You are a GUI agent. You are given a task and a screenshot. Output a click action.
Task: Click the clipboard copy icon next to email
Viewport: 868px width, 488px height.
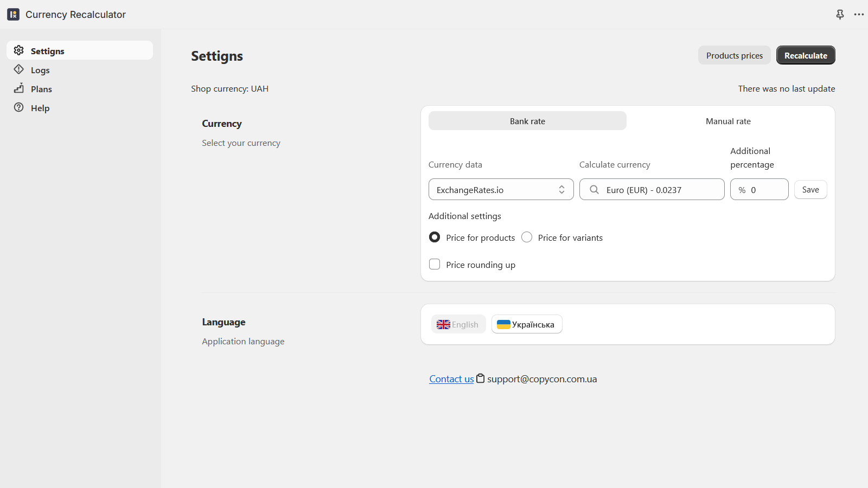tap(480, 378)
